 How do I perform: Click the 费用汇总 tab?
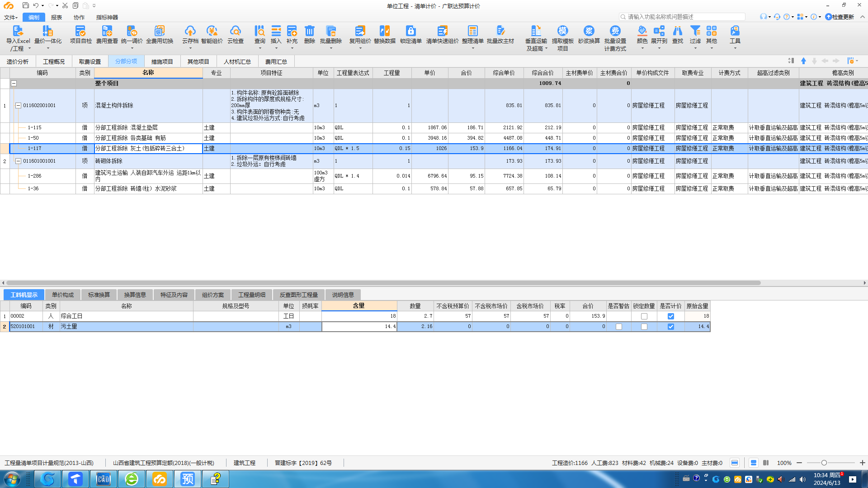[276, 61]
